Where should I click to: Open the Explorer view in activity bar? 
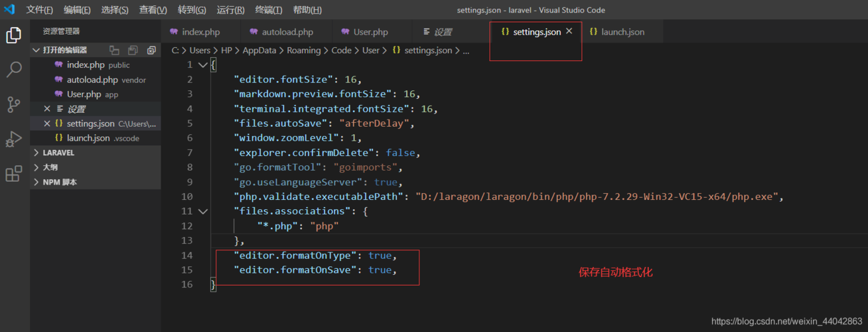pos(14,35)
